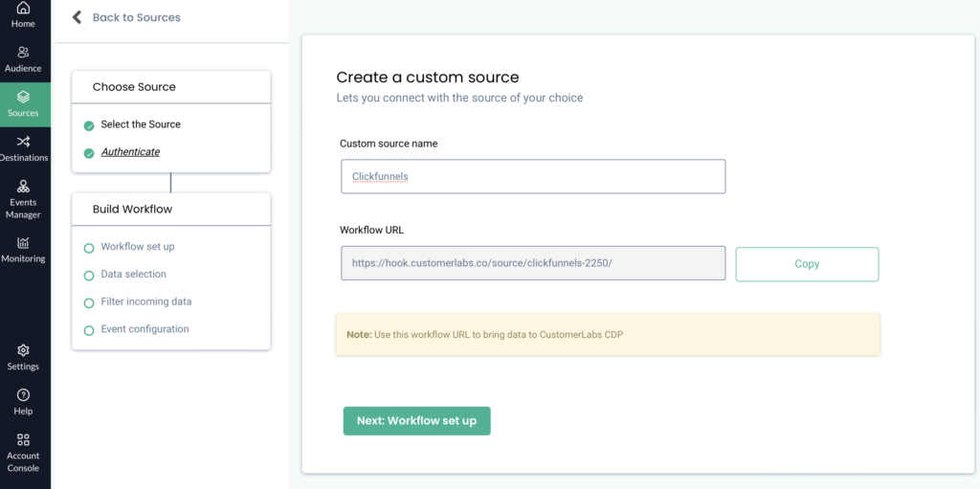Click the Create a custom source heading
This screenshot has height=489, width=980.
[x=428, y=78]
